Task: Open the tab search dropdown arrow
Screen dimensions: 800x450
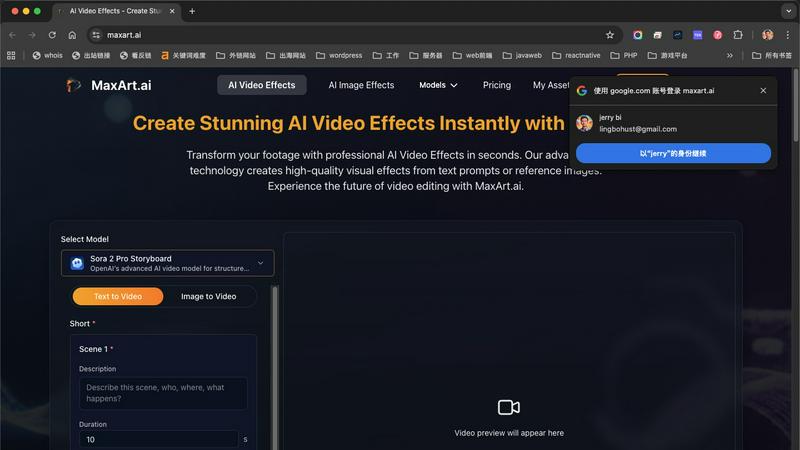Action: point(788,11)
